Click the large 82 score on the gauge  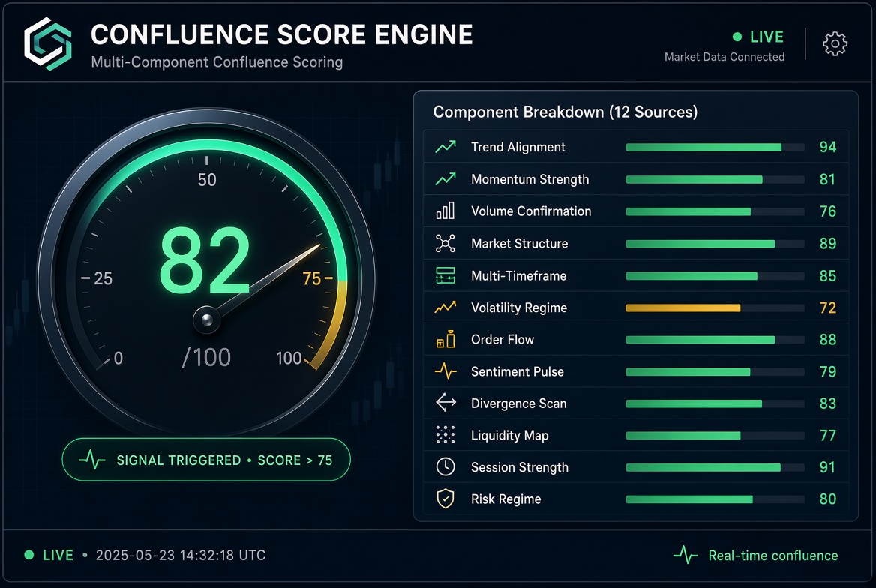point(205,262)
